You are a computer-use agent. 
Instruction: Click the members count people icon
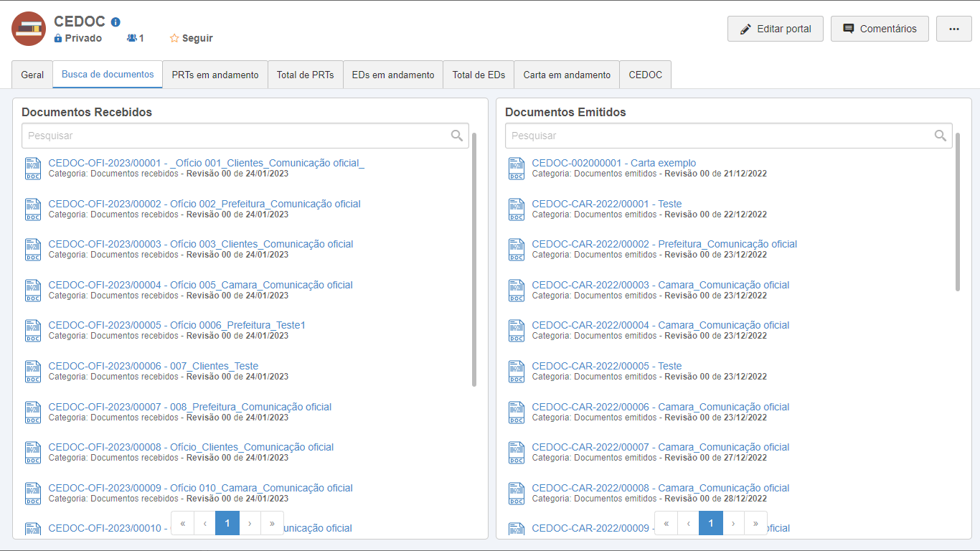(131, 38)
